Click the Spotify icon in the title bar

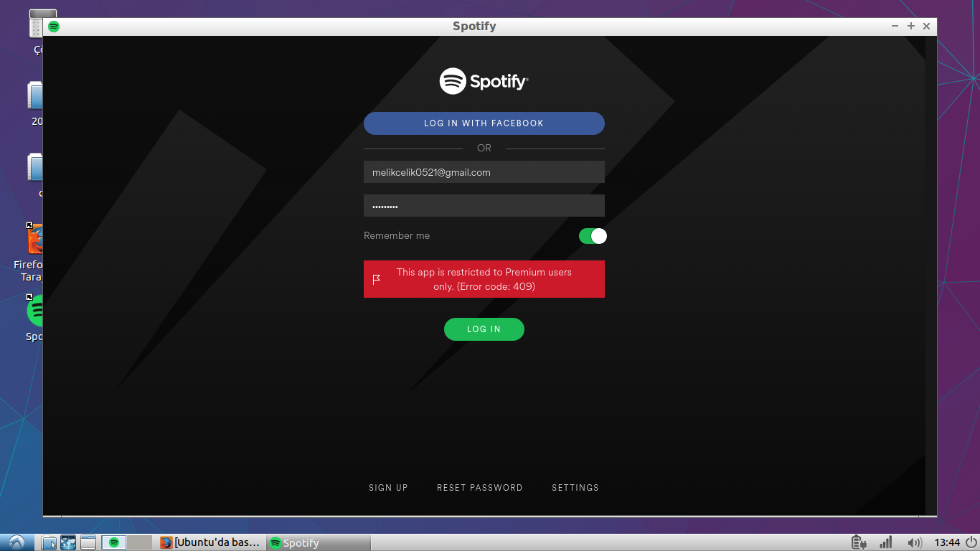tap(54, 27)
